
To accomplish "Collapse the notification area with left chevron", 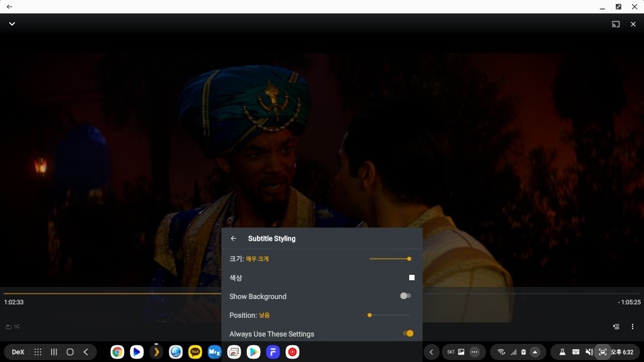I will point(431,352).
